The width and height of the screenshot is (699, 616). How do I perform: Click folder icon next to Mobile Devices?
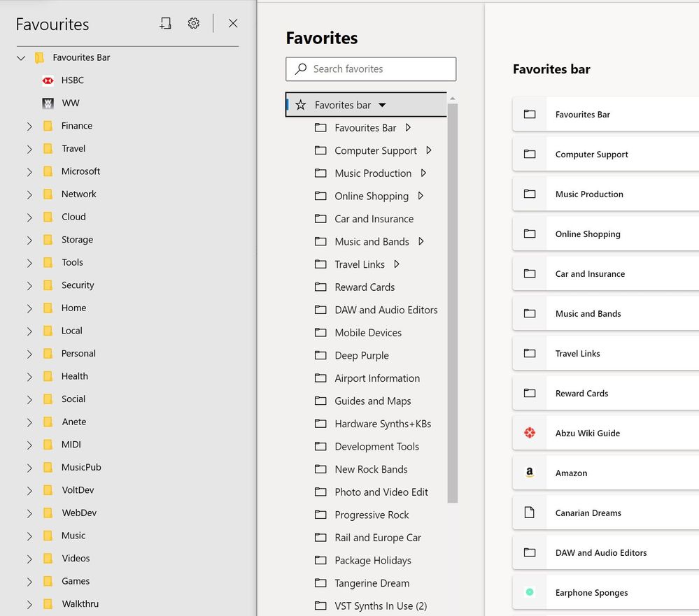(x=320, y=332)
